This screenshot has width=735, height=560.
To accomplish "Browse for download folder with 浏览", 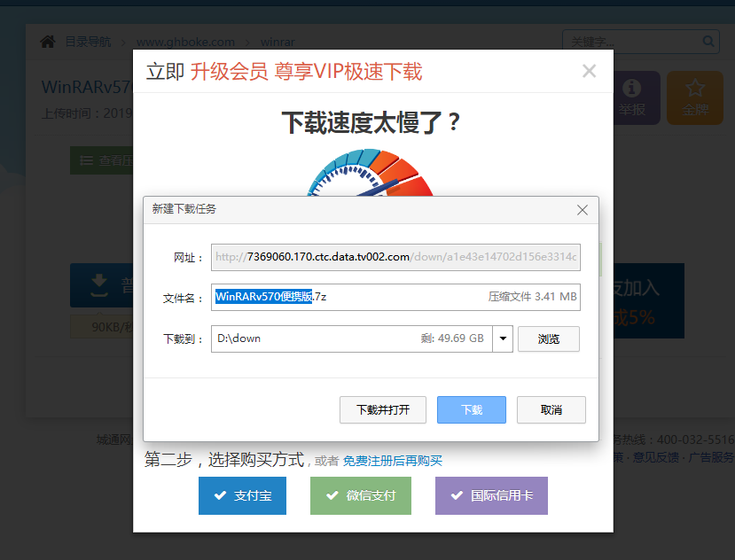I will pos(549,338).
